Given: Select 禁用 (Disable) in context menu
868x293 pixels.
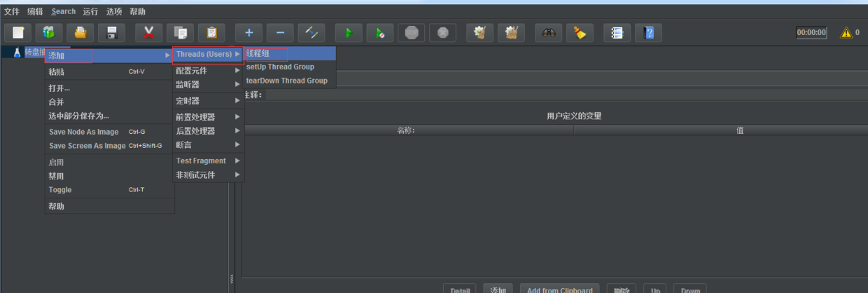Looking at the screenshot, I should (56, 176).
